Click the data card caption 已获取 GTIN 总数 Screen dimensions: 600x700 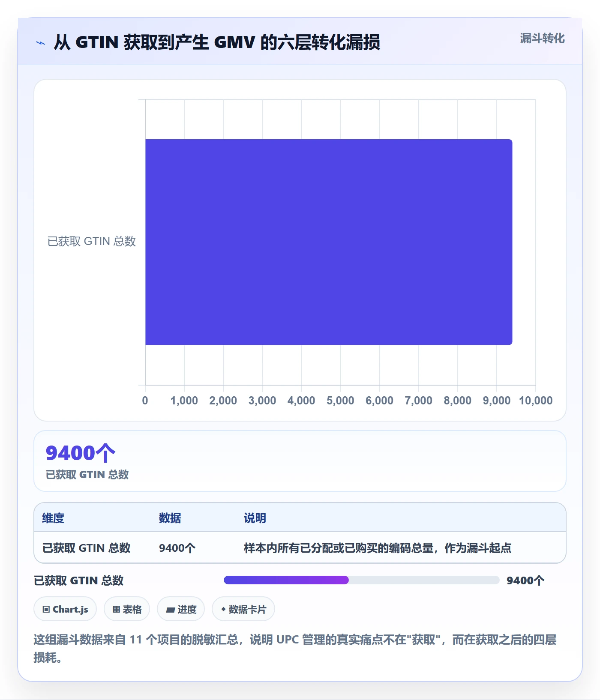[x=87, y=475]
